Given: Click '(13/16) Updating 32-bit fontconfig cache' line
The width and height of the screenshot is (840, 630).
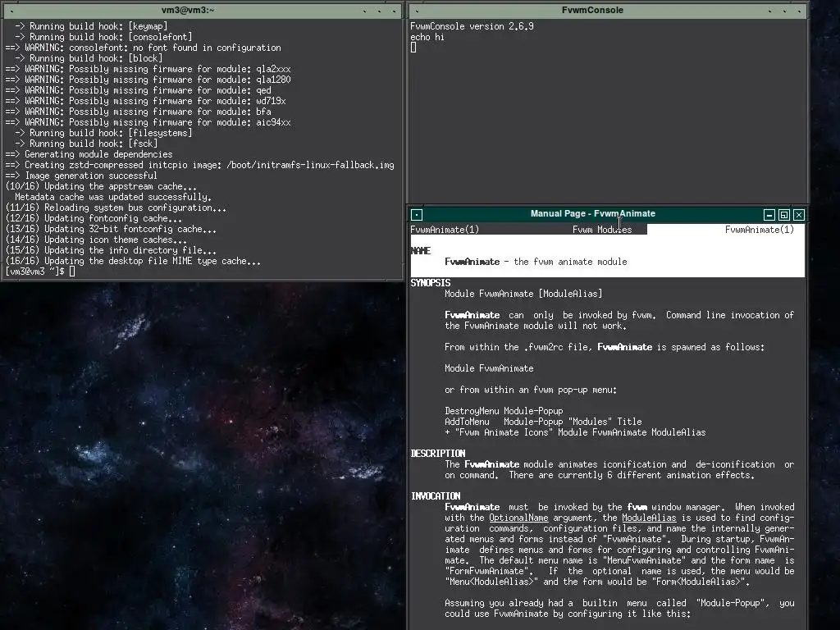Looking at the screenshot, I should point(111,230).
